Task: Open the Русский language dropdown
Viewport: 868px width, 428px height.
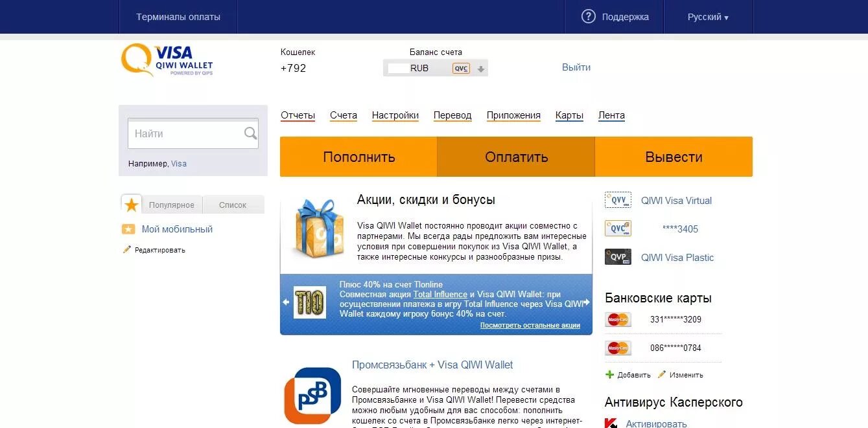Action: pos(708,17)
